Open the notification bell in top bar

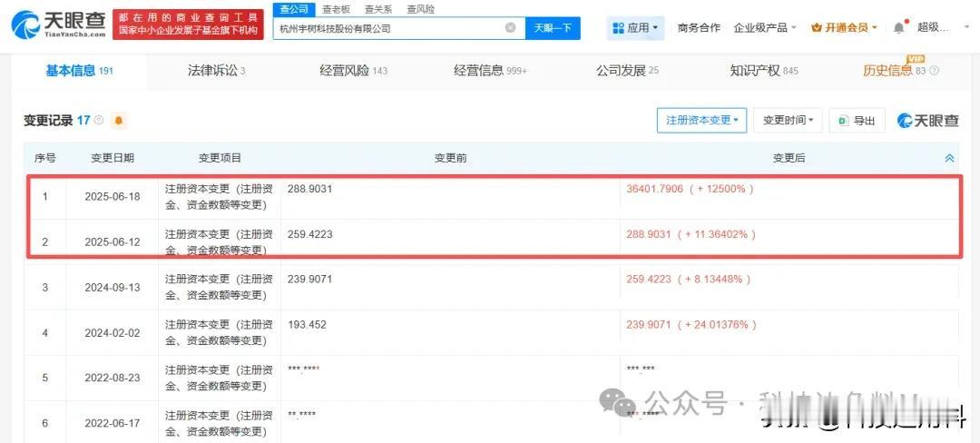coord(898,28)
